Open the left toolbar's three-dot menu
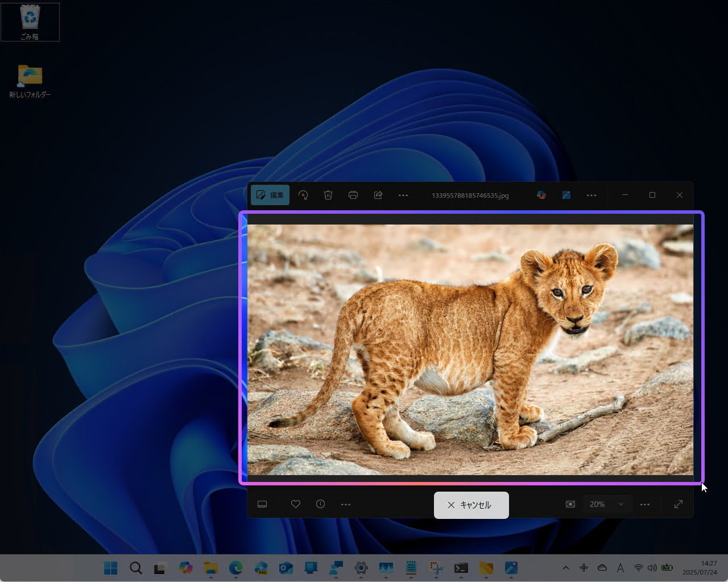This screenshot has width=728, height=582. pos(403,195)
